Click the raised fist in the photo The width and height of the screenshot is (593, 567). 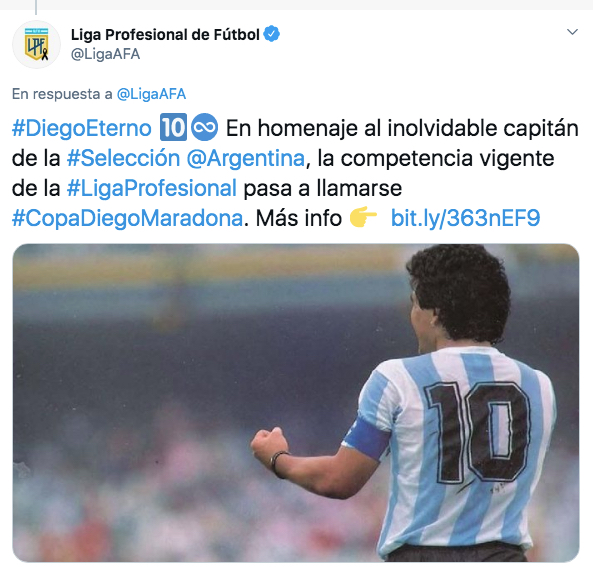point(269,445)
